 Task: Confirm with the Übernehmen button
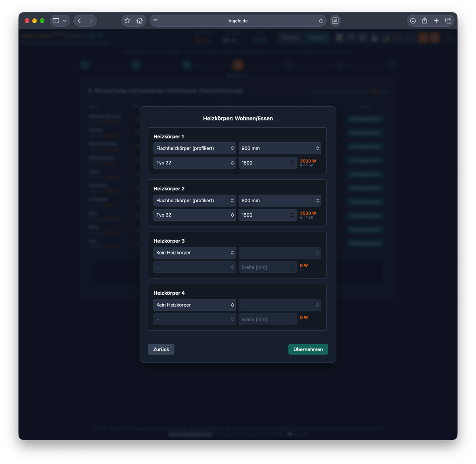tap(308, 349)
